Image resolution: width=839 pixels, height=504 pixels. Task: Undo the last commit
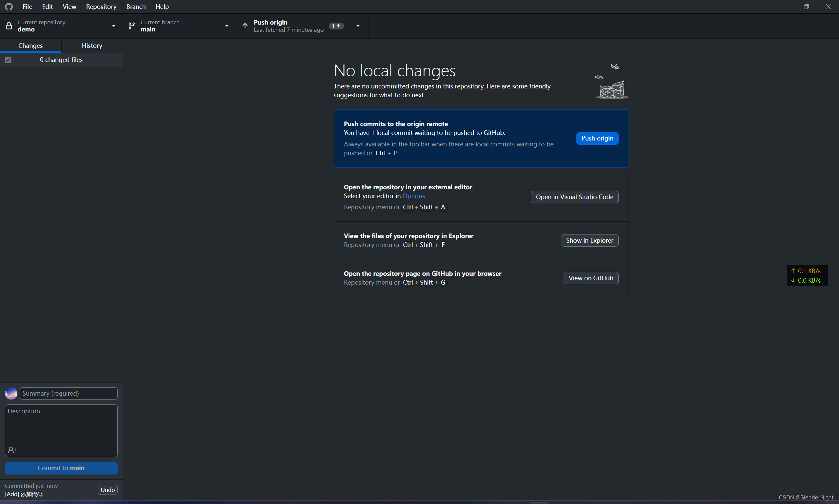click(x=108, y=489)
